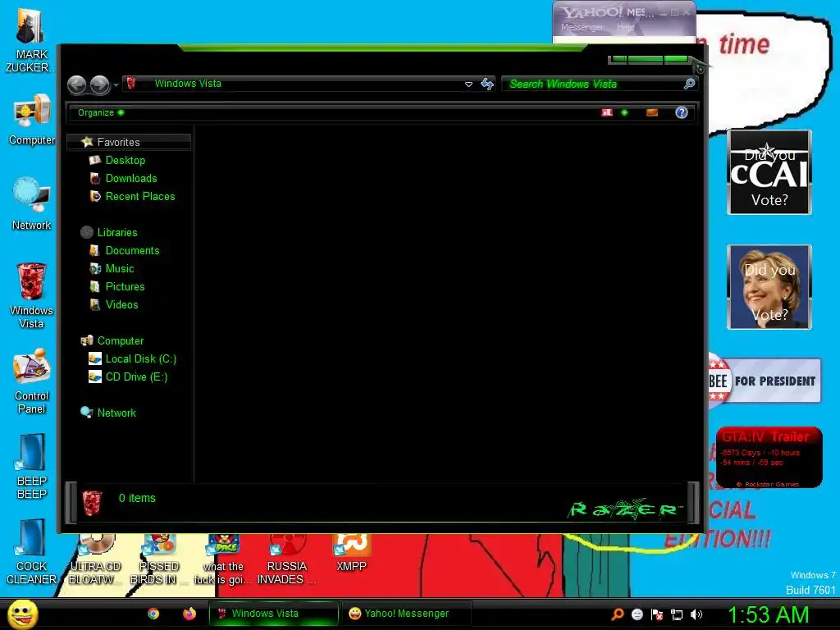Toggle the preview pane icon
The height and width of the screenshot is (630, 840).
[652, 112]
